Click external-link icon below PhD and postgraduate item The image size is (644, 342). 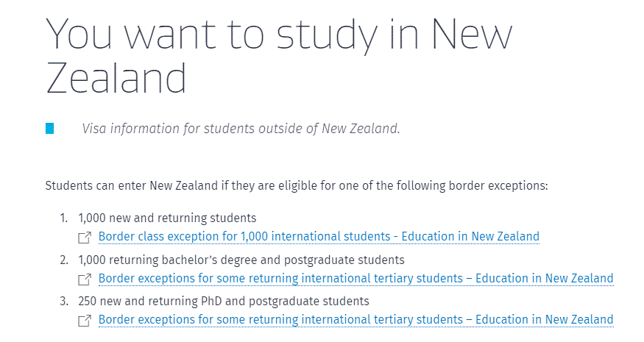click(85, 320)
